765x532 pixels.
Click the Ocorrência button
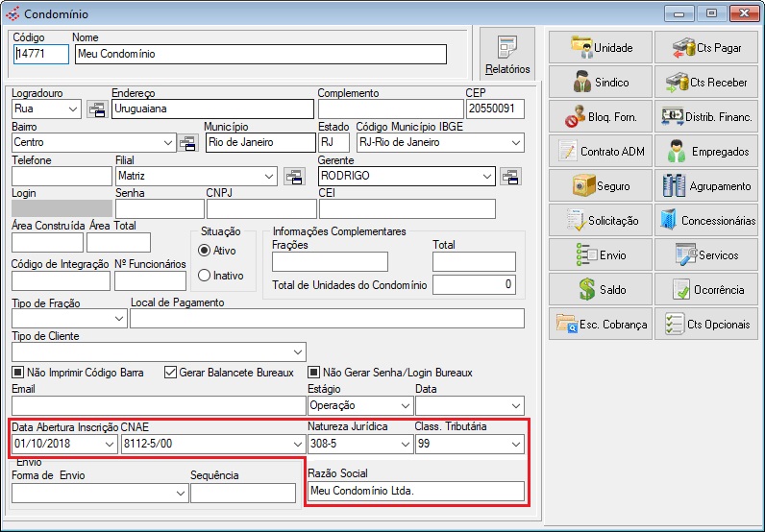pyautogui.click(x=706, y=289)
